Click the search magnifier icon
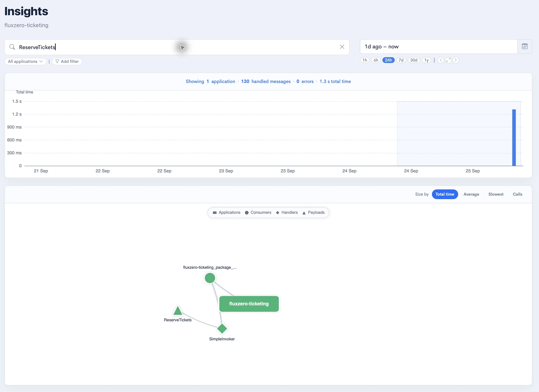539x392 pixels. point(12,47)
